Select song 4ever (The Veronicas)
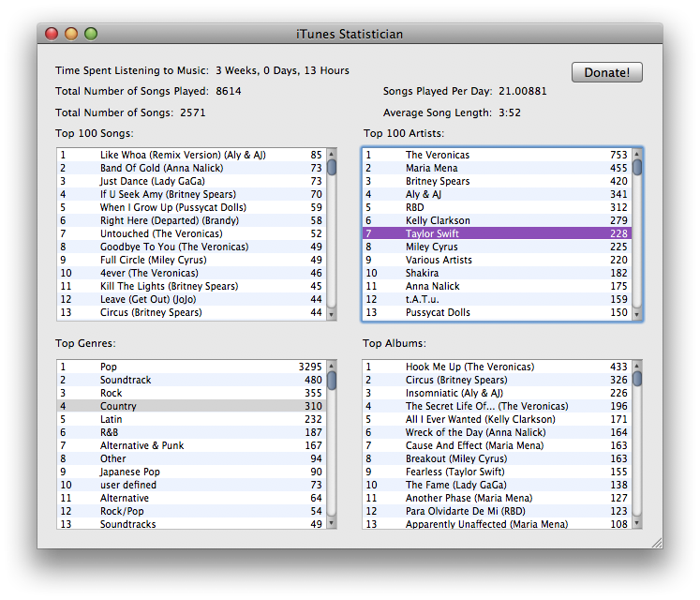 [x=192, y=273]
